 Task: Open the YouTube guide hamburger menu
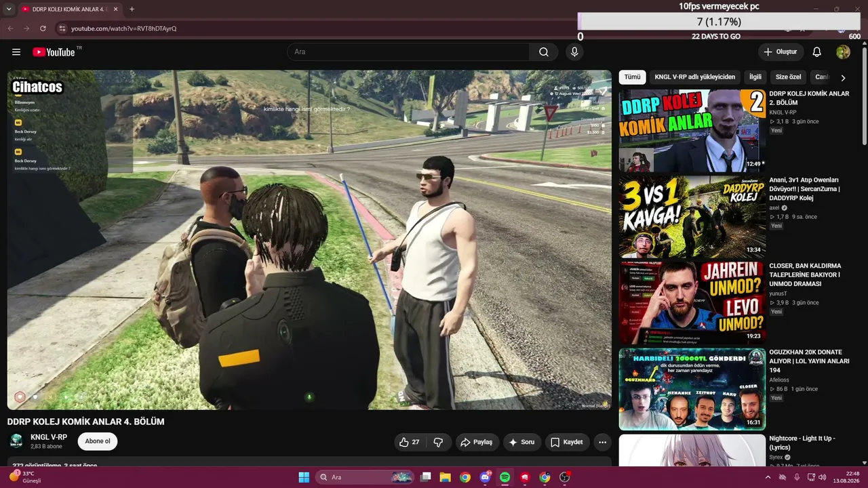click(16, 52)
